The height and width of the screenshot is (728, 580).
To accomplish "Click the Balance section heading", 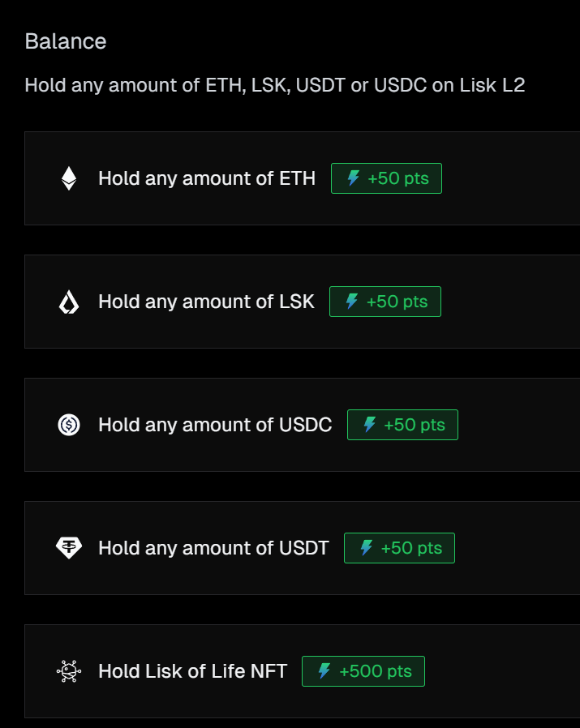I will tap(66, 41).
